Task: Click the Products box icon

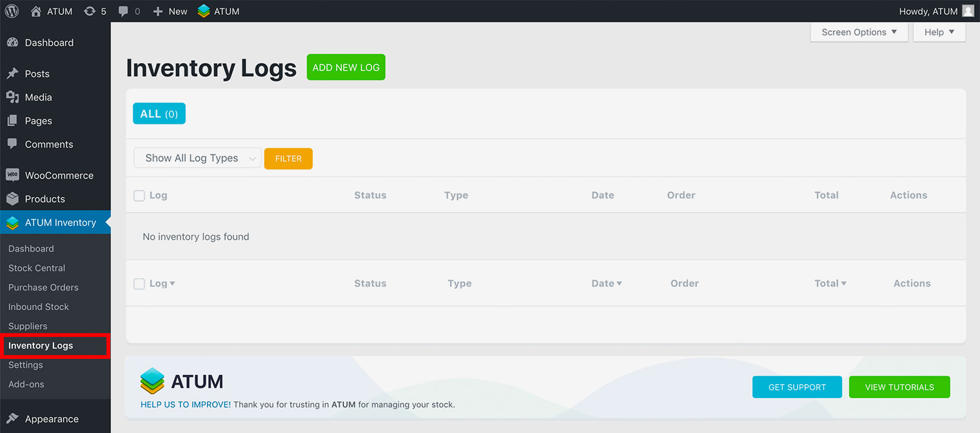Action: pos(12,198)
